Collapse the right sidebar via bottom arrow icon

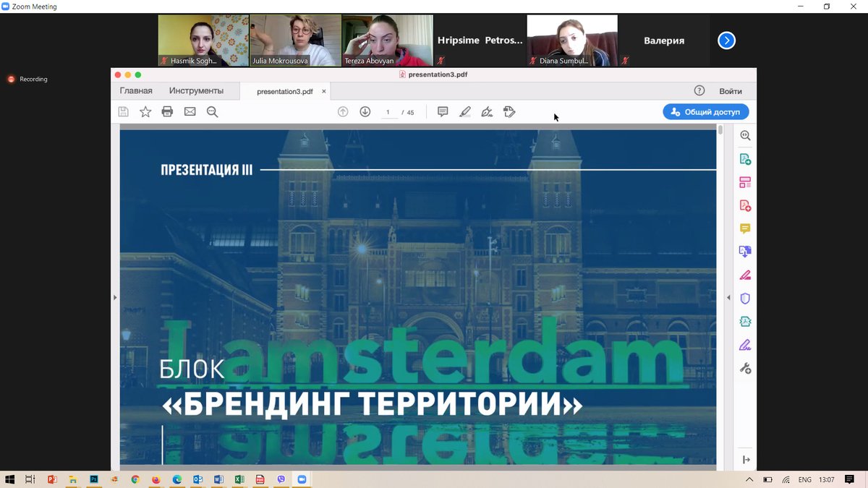pyautogui.click(x=746, y=460)
